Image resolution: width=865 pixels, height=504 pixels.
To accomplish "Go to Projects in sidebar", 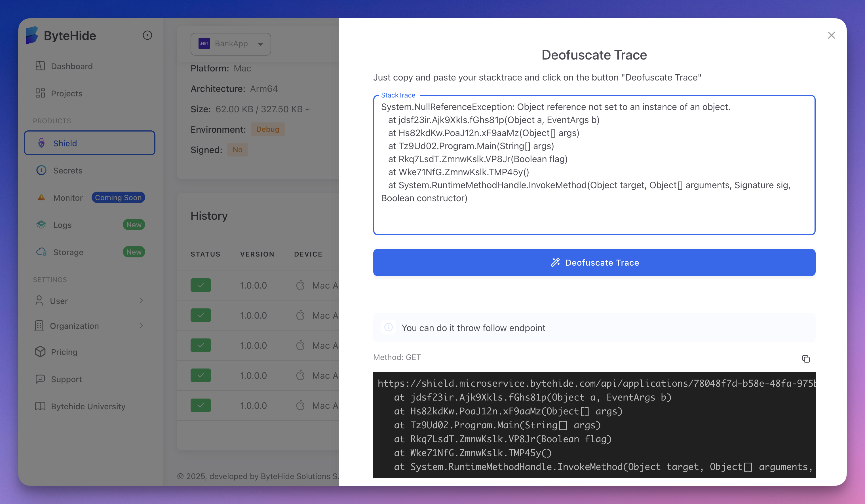I will (66, 93).
